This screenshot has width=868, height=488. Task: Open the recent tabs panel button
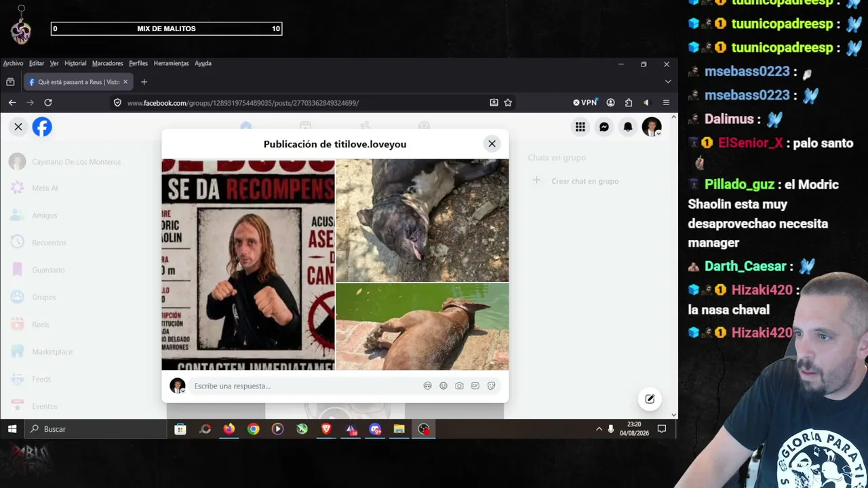click(x=10, y=82)
